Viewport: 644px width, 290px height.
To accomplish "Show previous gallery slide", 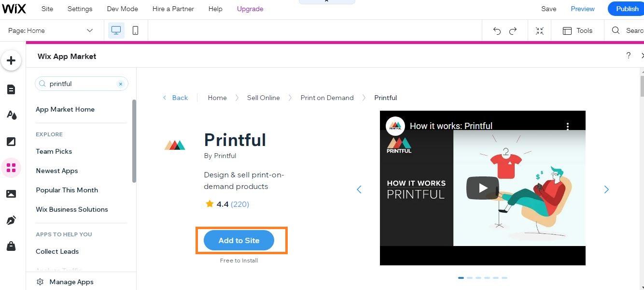I will tap(359, 189).
